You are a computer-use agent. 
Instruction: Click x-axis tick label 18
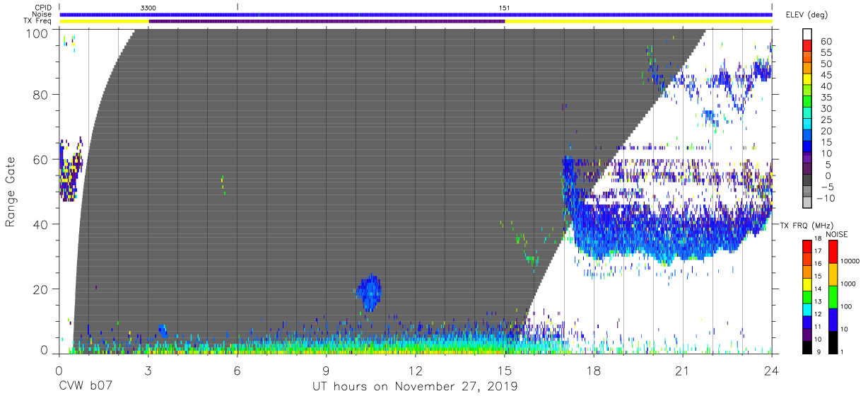pos(593,371)
